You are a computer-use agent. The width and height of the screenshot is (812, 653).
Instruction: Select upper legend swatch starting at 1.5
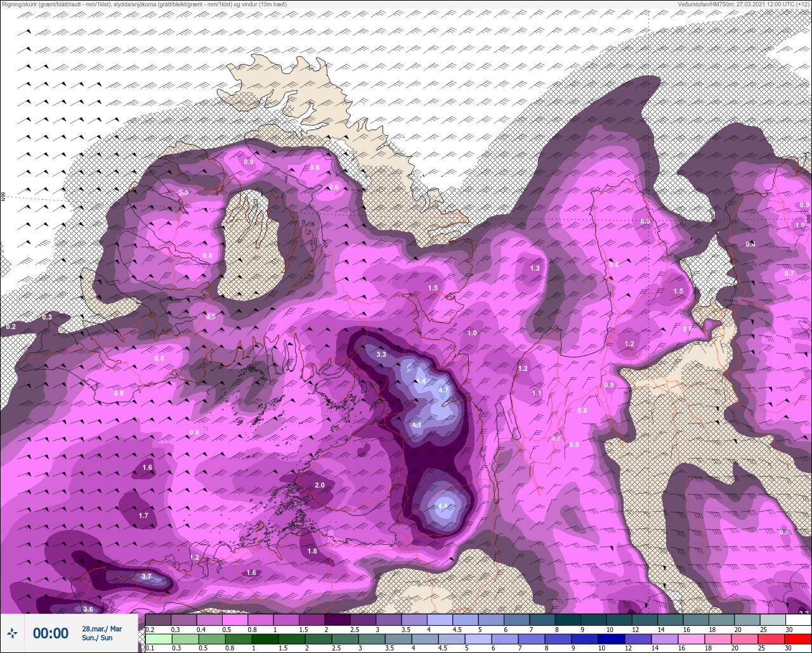pyautogui.click(x=311, y=619)
